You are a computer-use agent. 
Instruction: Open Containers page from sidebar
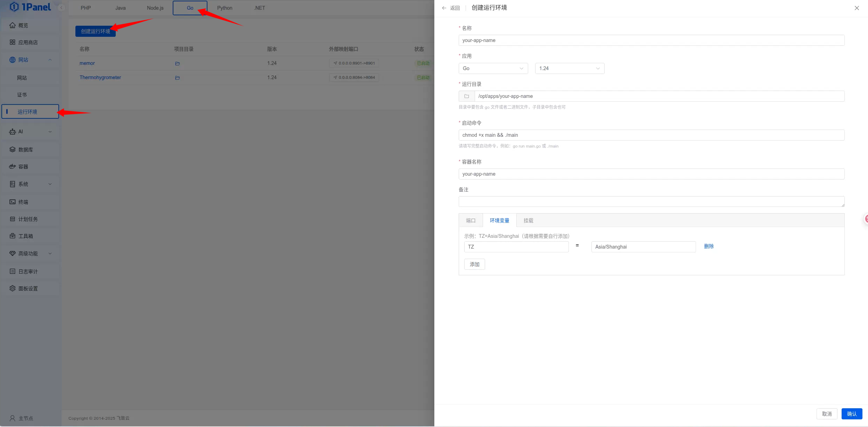tap(23, 167)
